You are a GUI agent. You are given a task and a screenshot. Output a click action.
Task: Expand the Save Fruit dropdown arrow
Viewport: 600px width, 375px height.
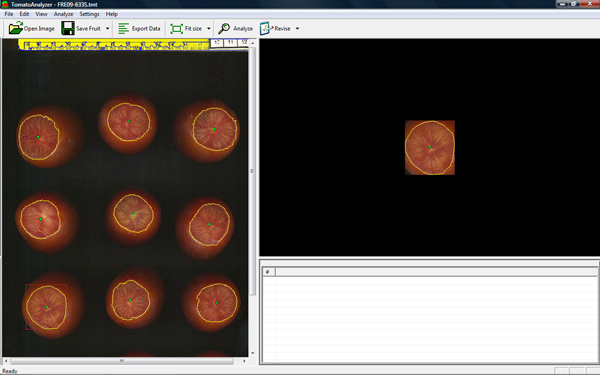108,29
